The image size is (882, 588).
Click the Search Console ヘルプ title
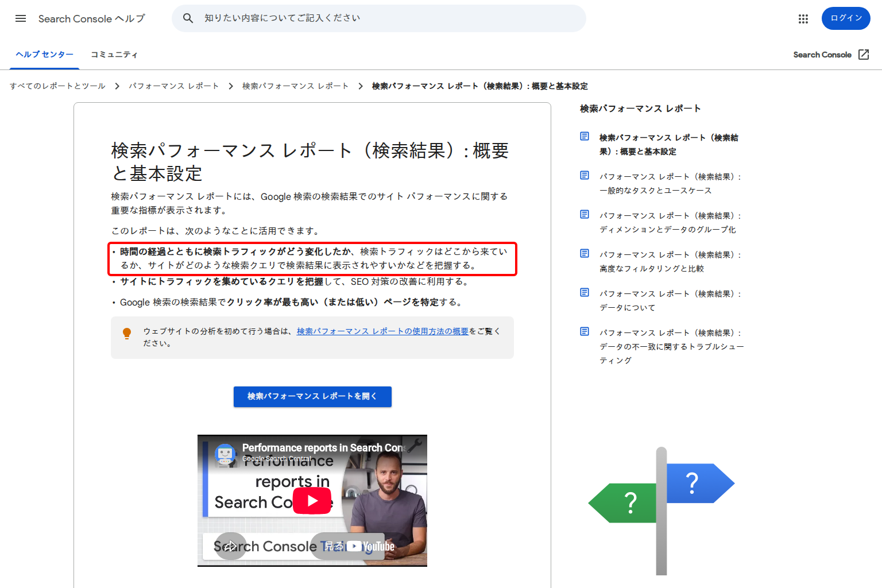coord(92,19)
